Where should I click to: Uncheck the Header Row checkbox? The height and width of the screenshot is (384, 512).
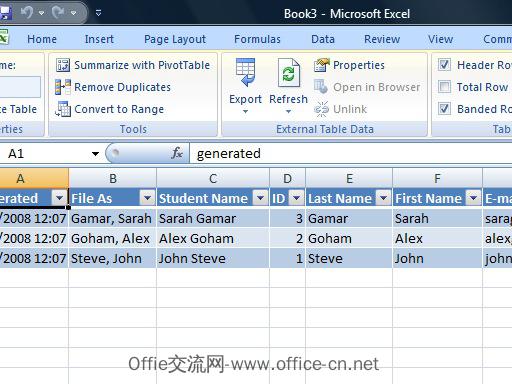444,65
